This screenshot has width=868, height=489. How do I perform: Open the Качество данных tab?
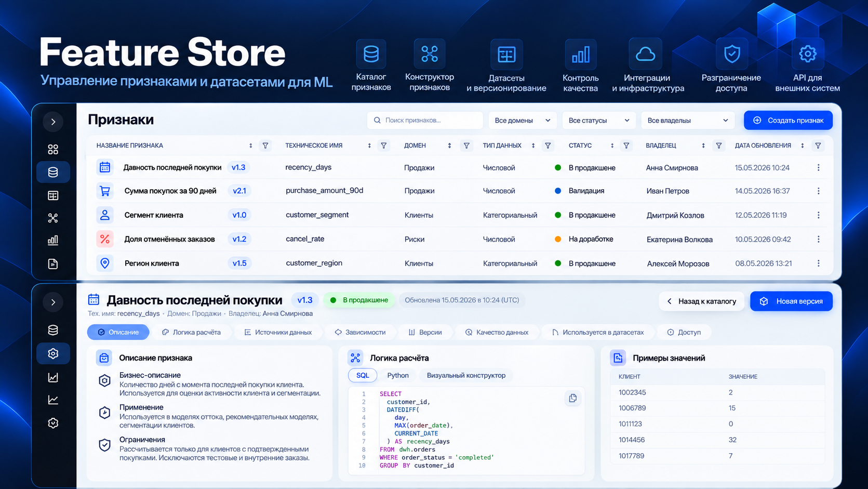(497, 332)
